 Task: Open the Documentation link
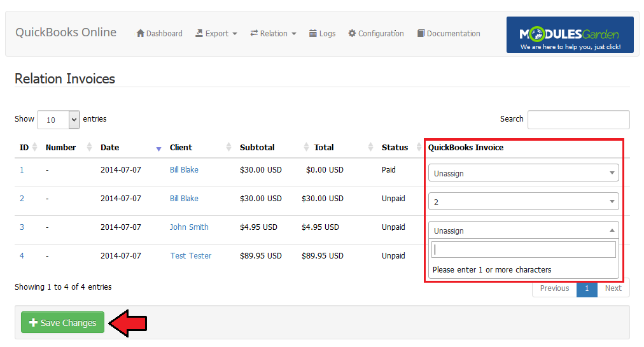(x=449, y=33)
